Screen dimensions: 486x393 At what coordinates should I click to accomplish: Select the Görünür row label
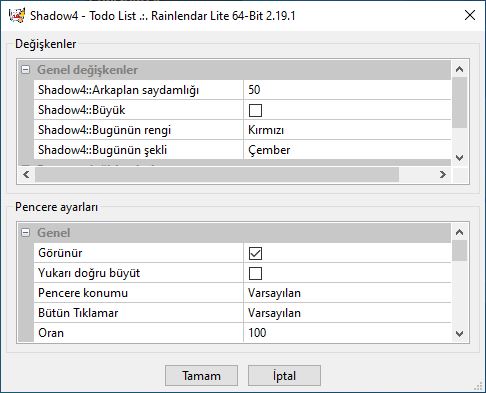pos(60,253)
